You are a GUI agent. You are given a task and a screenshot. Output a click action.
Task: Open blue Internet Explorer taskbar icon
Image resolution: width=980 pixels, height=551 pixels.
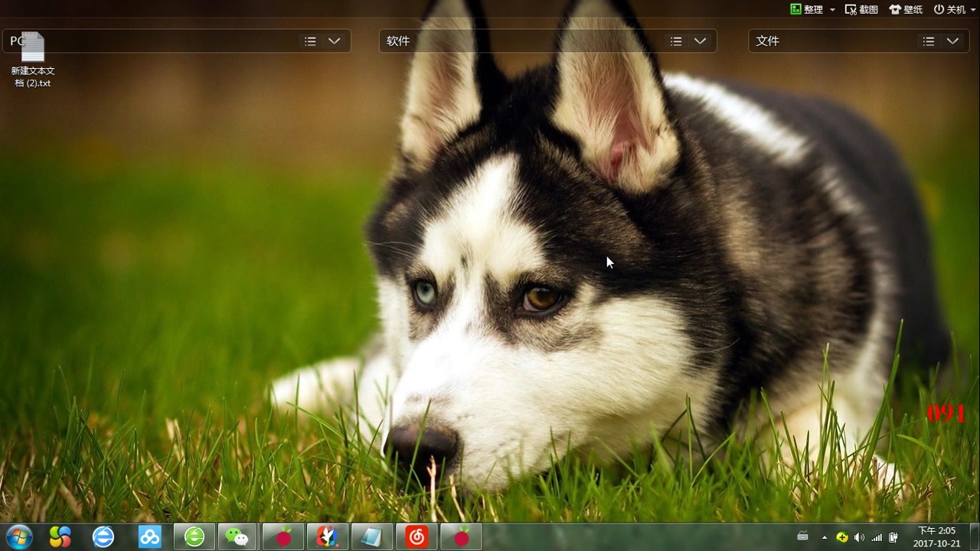tap(103, 536)
